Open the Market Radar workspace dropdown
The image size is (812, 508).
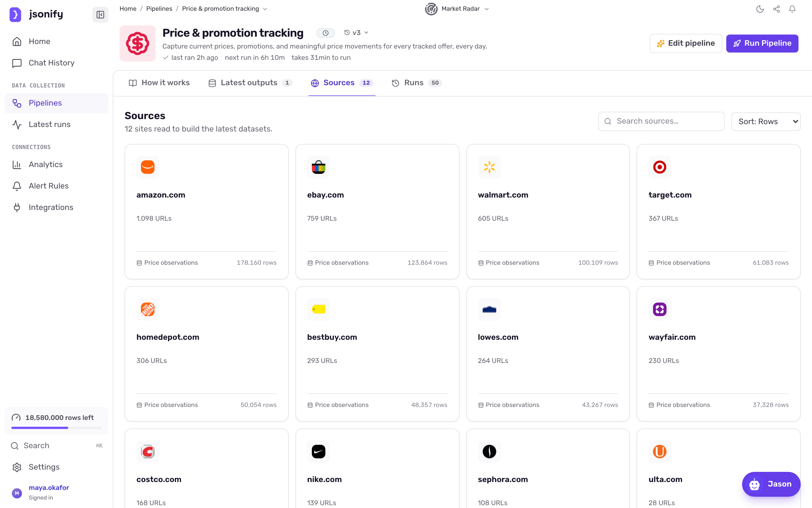(x=457, y=9)
